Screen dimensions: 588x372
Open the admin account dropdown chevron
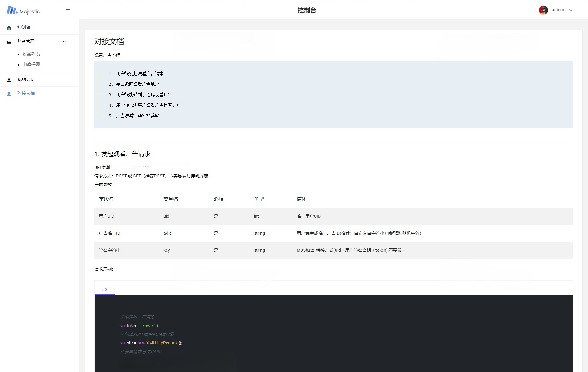pos(570,10)
